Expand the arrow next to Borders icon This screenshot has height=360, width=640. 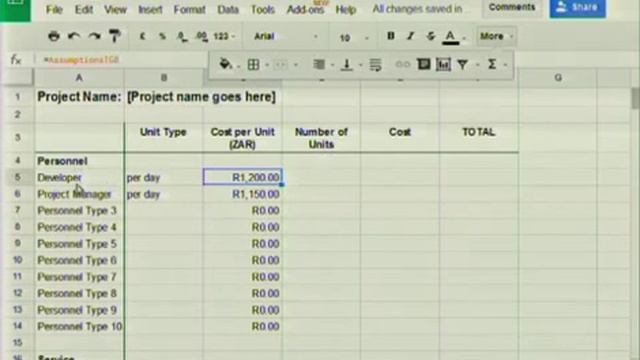tap(267, 64)
